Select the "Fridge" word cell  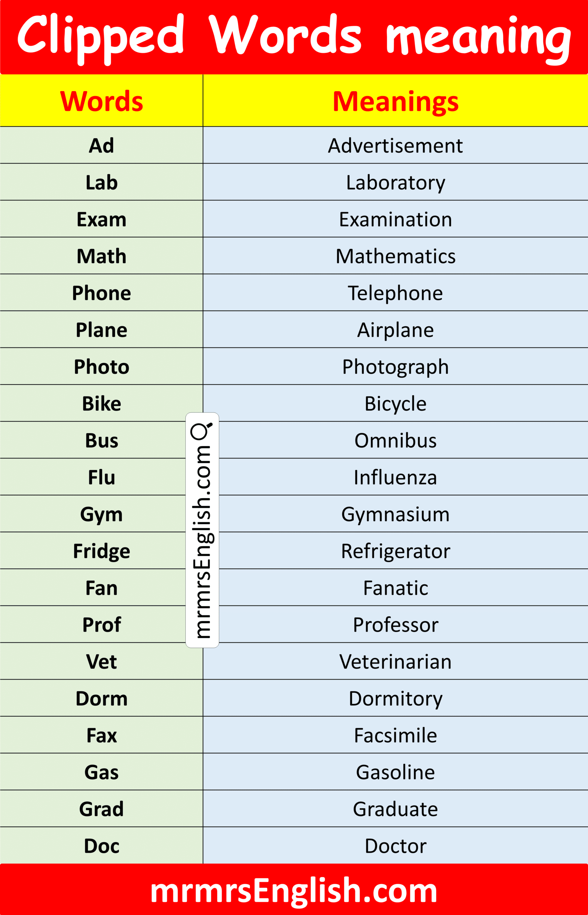coord(101,551)
